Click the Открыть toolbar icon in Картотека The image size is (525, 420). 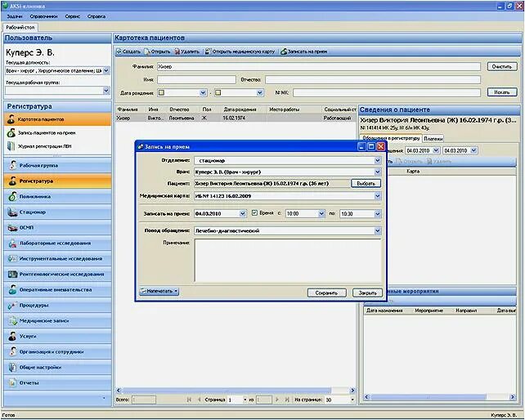[x=157, y=51]
